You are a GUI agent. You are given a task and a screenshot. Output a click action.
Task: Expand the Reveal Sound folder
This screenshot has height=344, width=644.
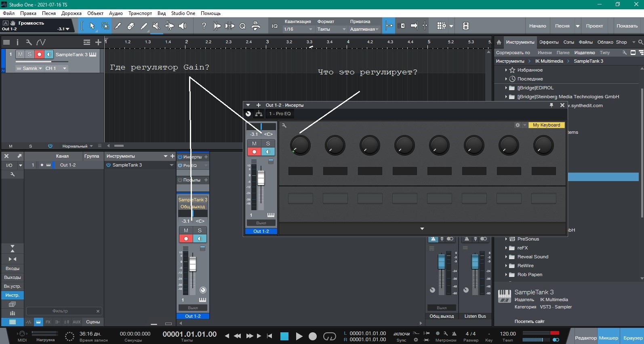click(506, 257)
